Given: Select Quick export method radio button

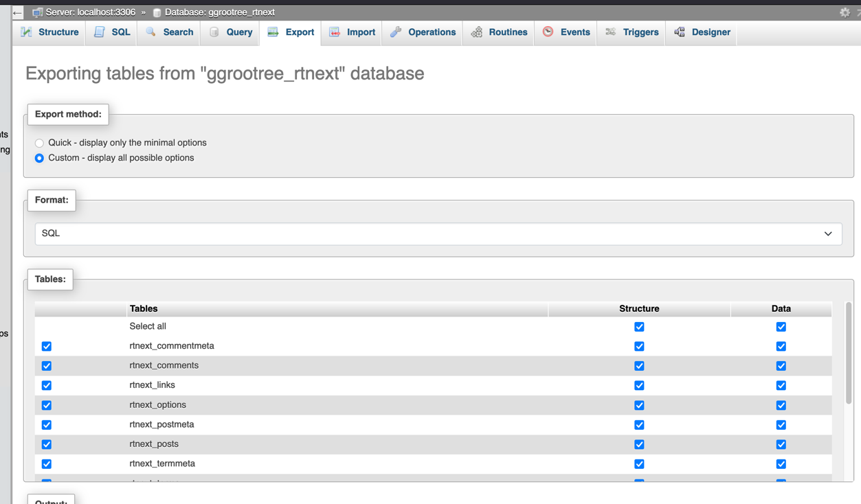Looking at the screenshot, I should point(39,143).
